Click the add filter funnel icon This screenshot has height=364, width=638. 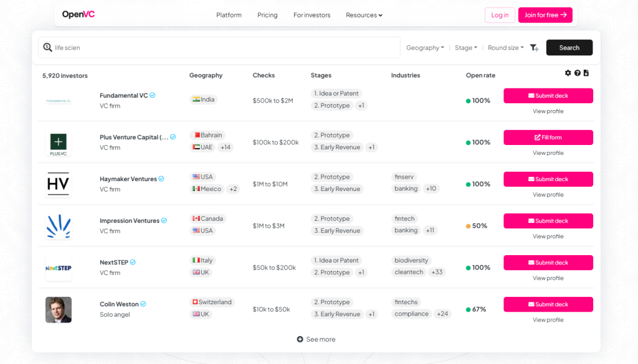click(534, 48)
